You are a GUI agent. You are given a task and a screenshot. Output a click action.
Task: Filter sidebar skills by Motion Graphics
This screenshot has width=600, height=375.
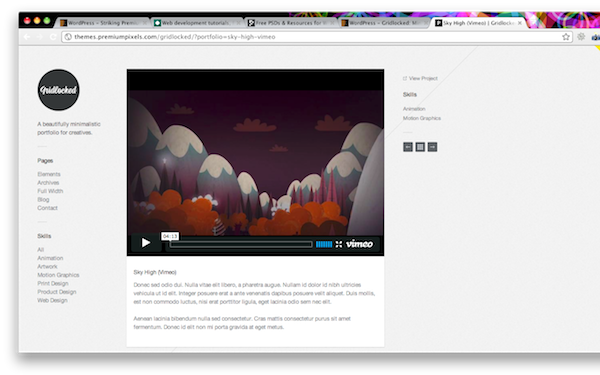58,275
